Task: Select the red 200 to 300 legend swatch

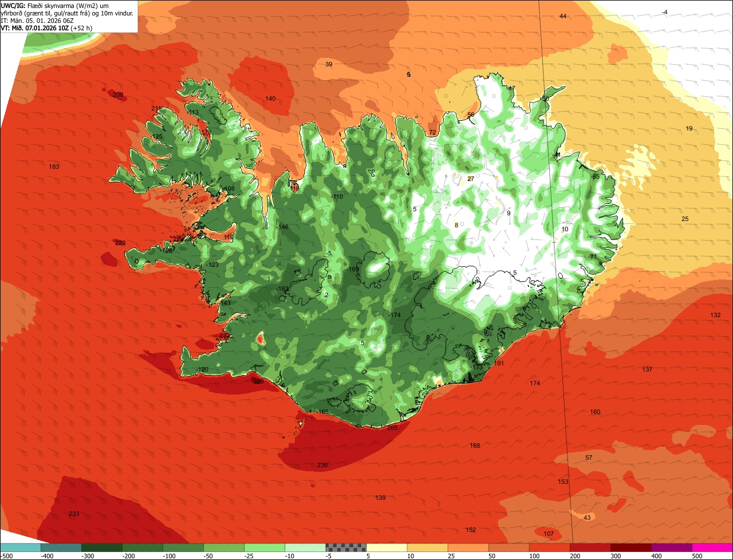Action: click(590, 547)
